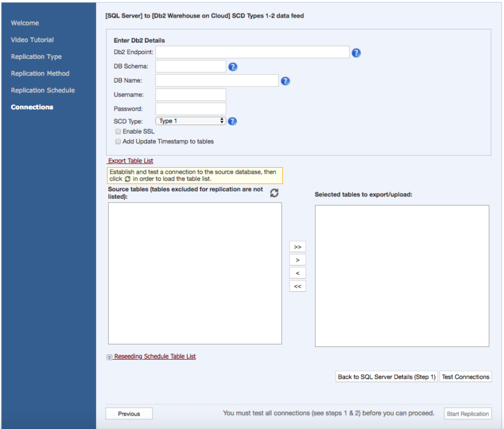Click help icon next to DB Name
This screenshot has height=429, width=504.
(x=285, y=81)
